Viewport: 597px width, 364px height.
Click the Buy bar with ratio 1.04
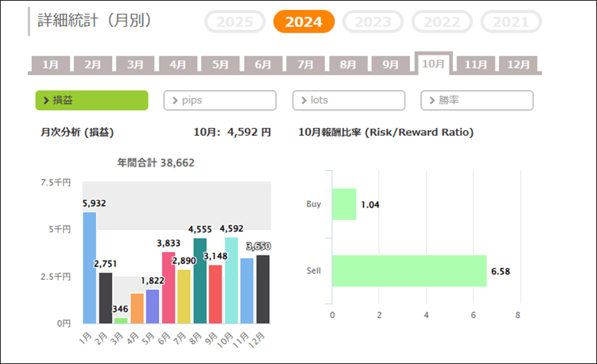click(344, 204)
